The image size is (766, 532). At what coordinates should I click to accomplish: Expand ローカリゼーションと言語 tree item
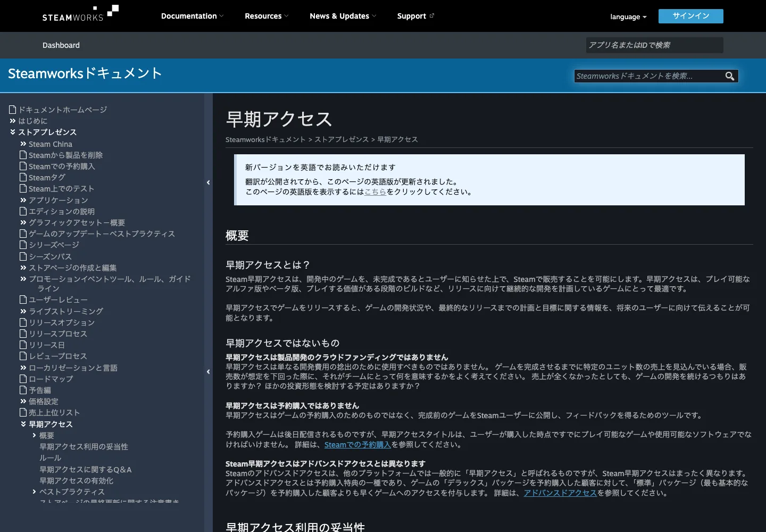(23, 368)
